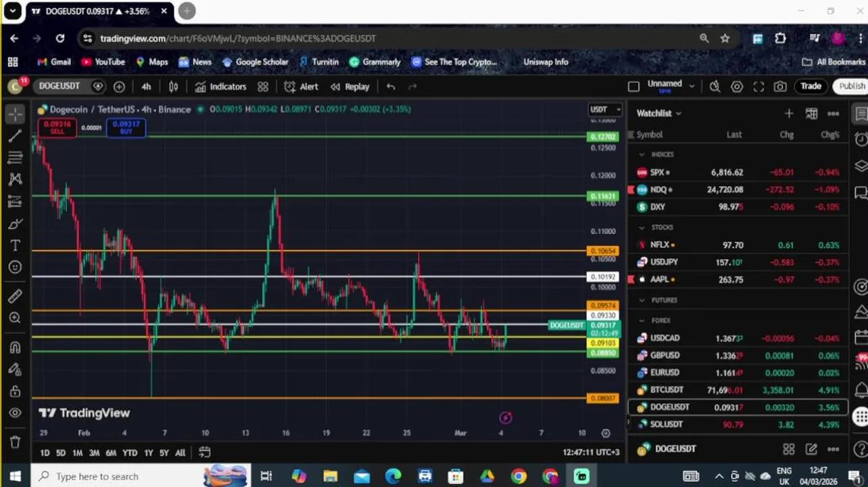
Task: Open the chart patterns tool
Action: [15, 179]
